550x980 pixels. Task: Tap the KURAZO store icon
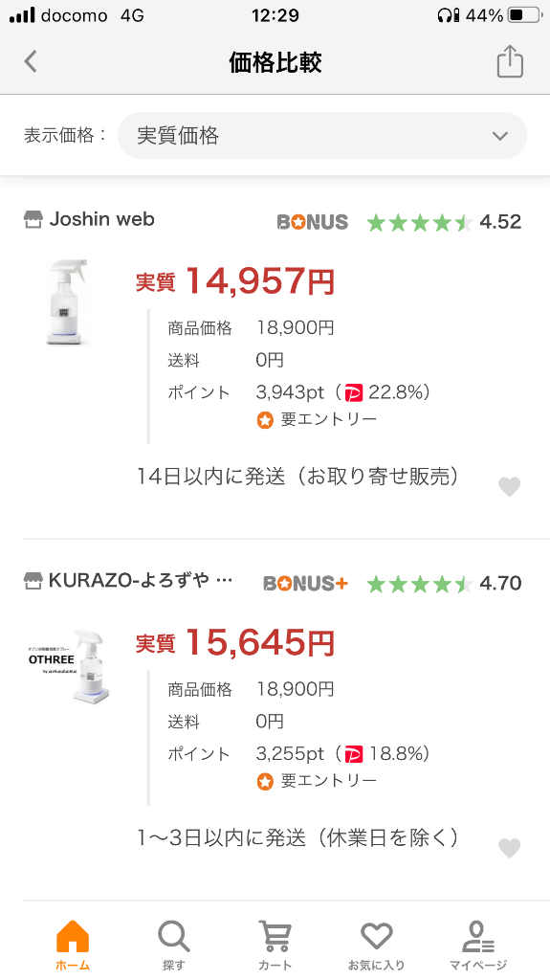33,581
